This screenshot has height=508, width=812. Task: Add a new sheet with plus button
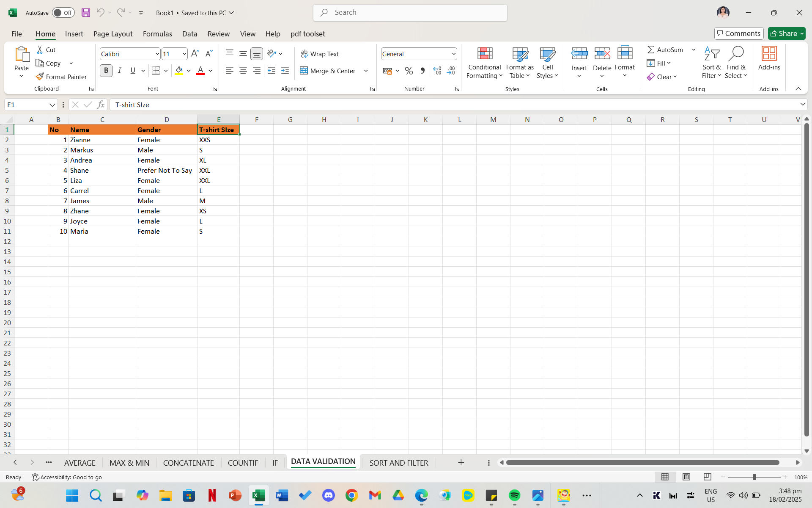tap(461, 462)
